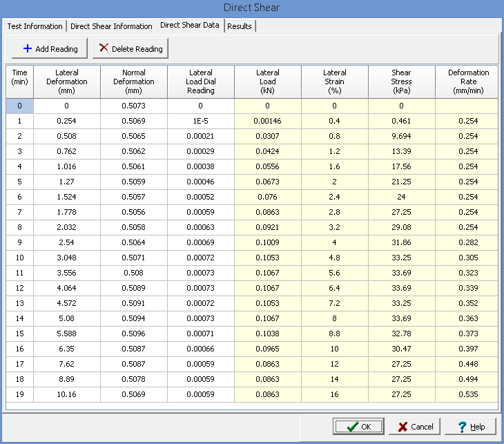Click lateral deformation cell 1.016
Screen dimensions: 504x444
67,166
